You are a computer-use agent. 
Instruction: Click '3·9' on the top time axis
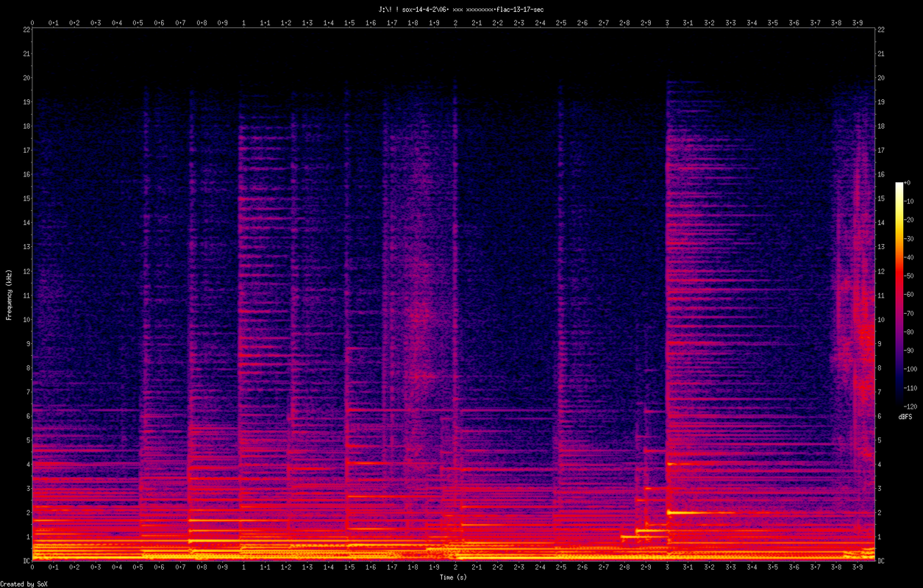point(858,23)
